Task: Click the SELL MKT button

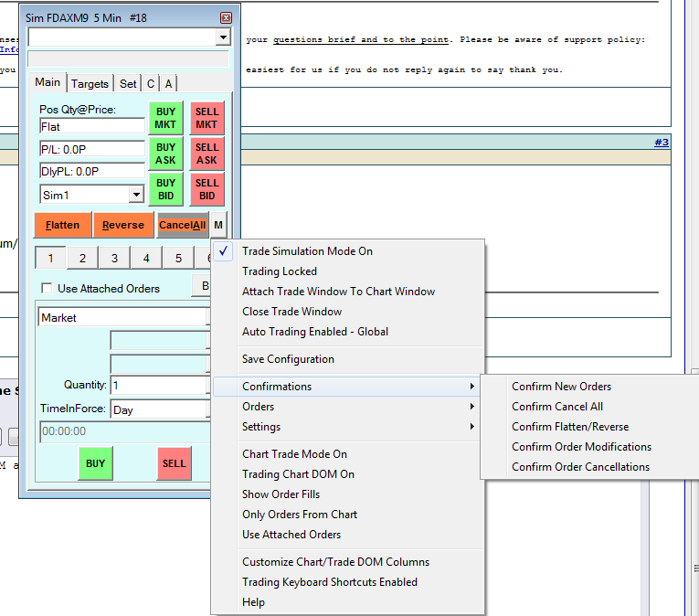Action: 207,118
